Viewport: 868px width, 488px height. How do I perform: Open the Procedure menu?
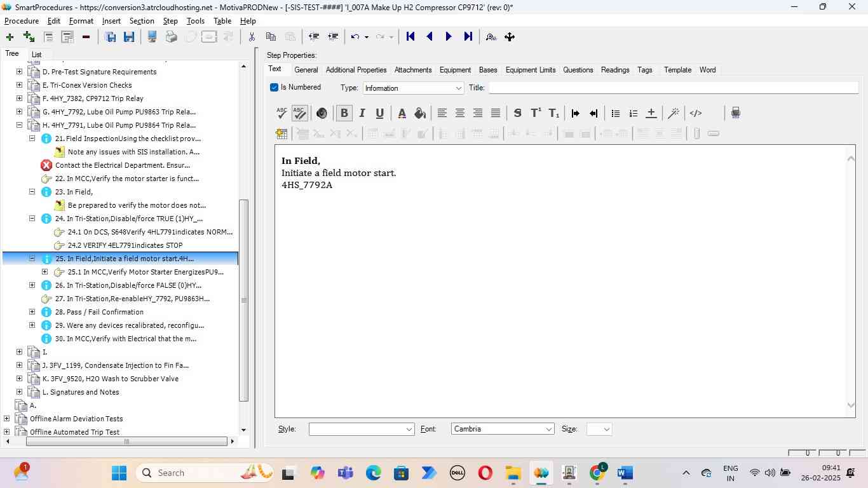click(22, 21)
